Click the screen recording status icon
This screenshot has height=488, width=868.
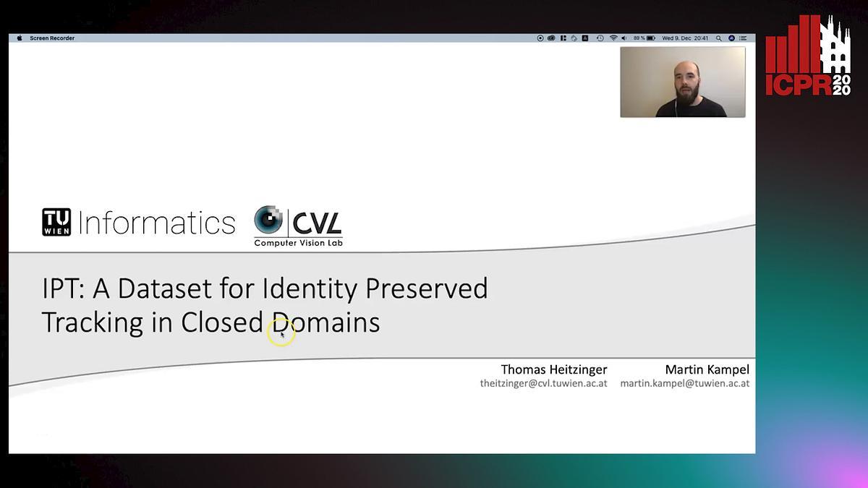540,38
